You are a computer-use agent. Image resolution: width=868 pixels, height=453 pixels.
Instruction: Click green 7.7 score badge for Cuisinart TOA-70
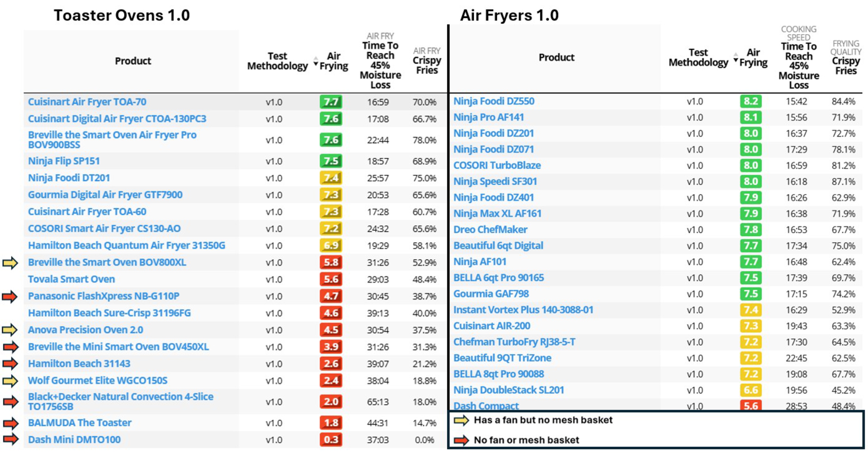click(330, 102)
